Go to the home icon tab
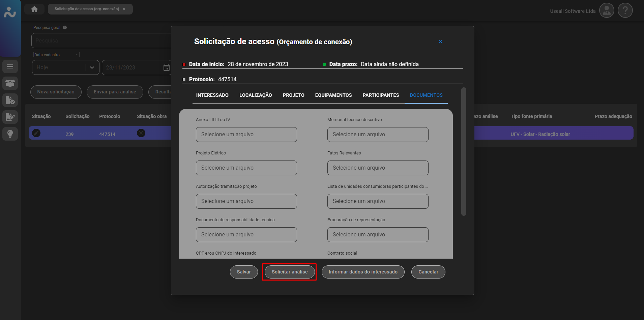 click(x=34, y=9)
